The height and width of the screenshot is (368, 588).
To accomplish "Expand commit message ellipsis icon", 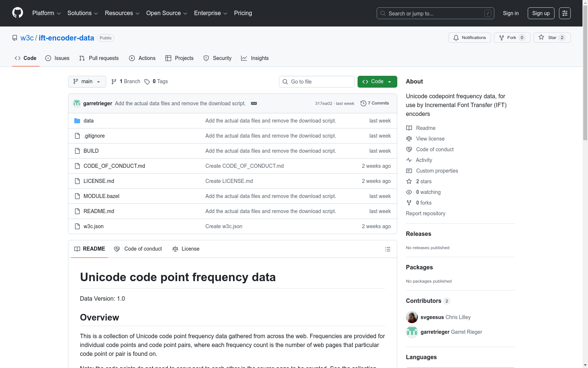I will 254,103.
